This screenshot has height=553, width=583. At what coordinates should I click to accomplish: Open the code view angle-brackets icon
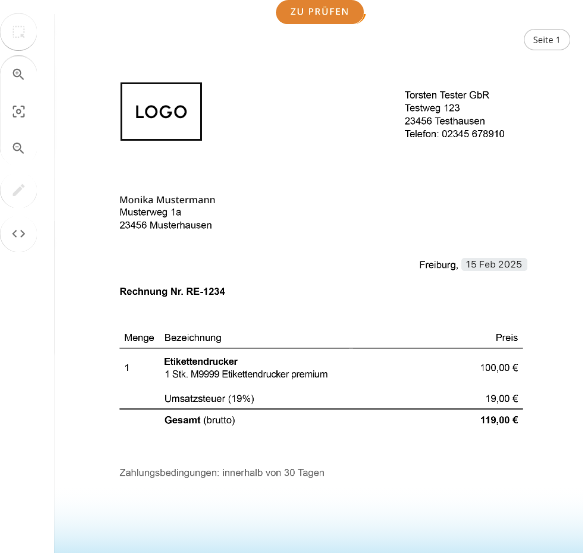19,234
